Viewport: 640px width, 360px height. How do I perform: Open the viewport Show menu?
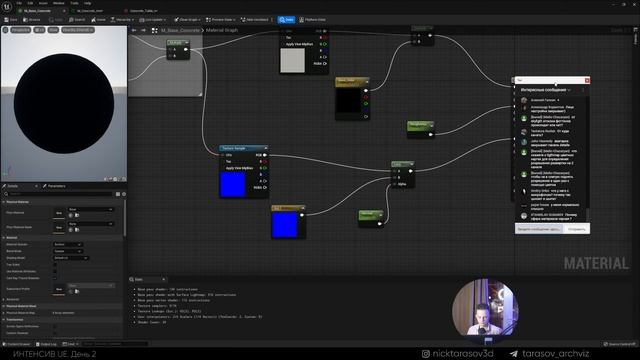pyautogui.click(x=53, y=30)
